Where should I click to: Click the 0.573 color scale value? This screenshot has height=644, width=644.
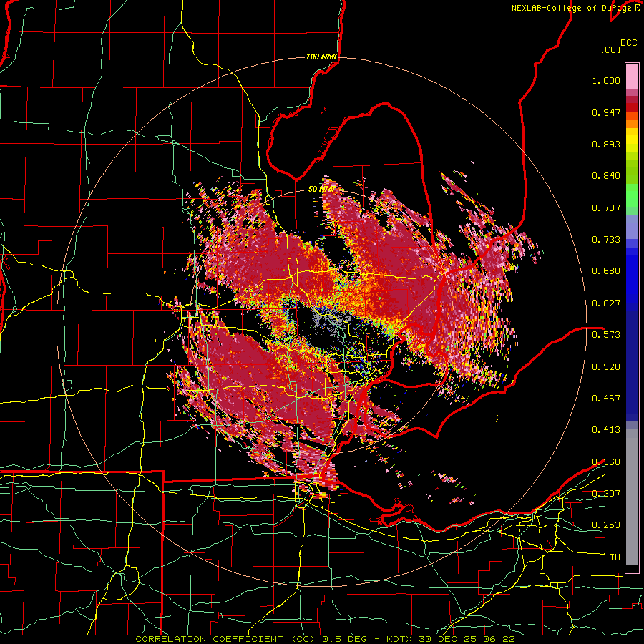point(606,335)
